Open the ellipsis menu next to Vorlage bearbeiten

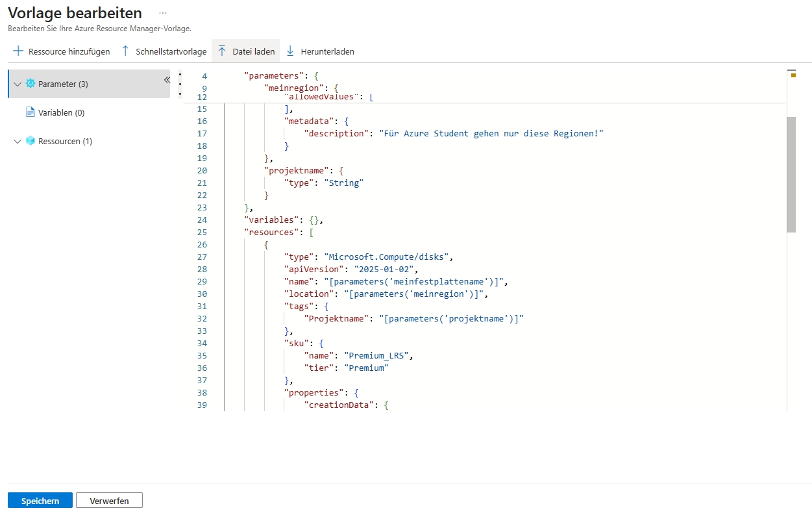click(162, 13)
